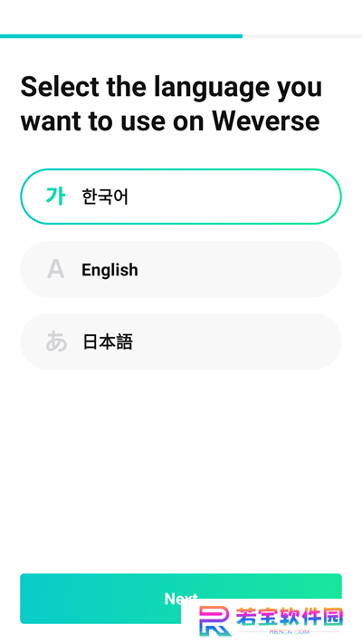This screenshot has height=644, width=362.
Task: Click the green 가 Korean glyph icon
Action: [55, 197]
